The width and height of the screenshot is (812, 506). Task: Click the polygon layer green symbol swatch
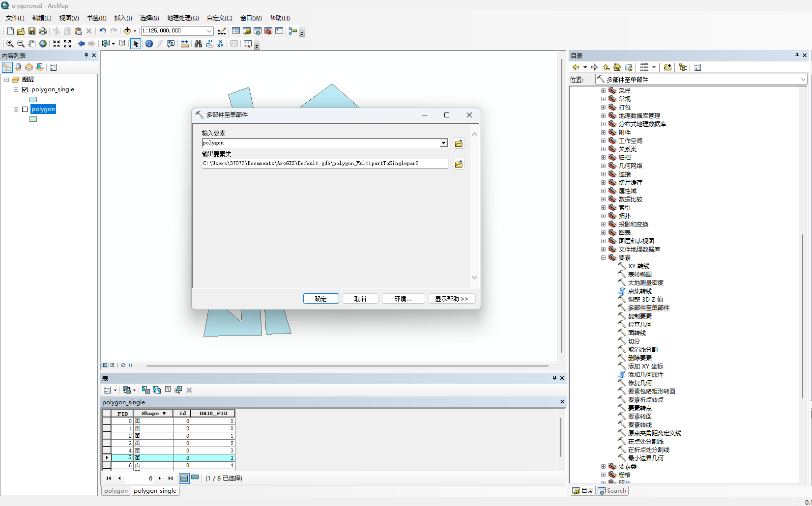click(33, 119)
